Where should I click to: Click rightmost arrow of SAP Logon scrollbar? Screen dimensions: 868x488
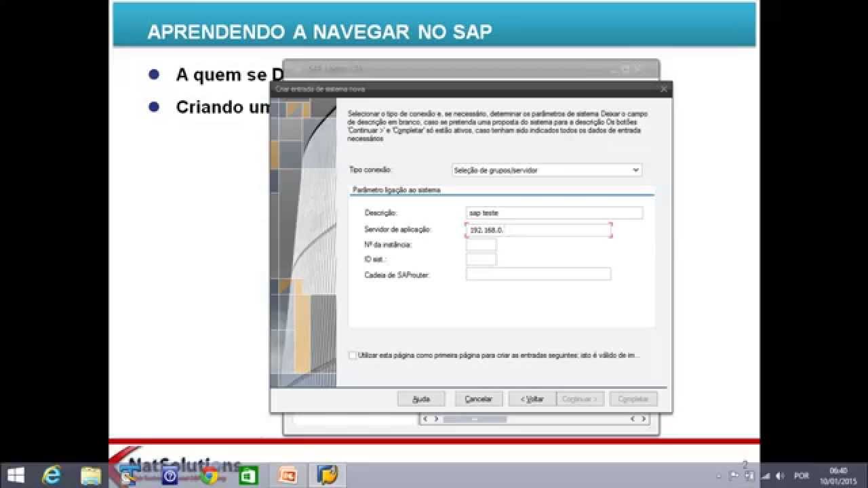[644, 419]
